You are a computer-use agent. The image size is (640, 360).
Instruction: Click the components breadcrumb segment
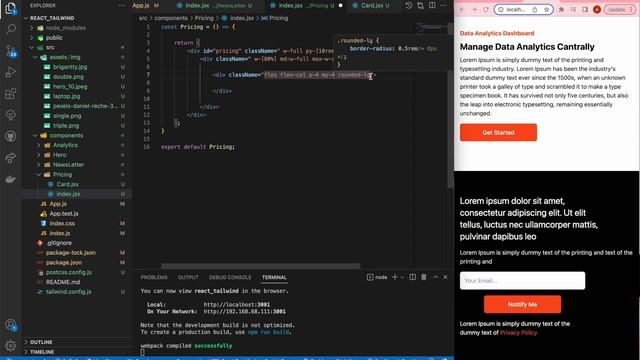coord(171,18)
